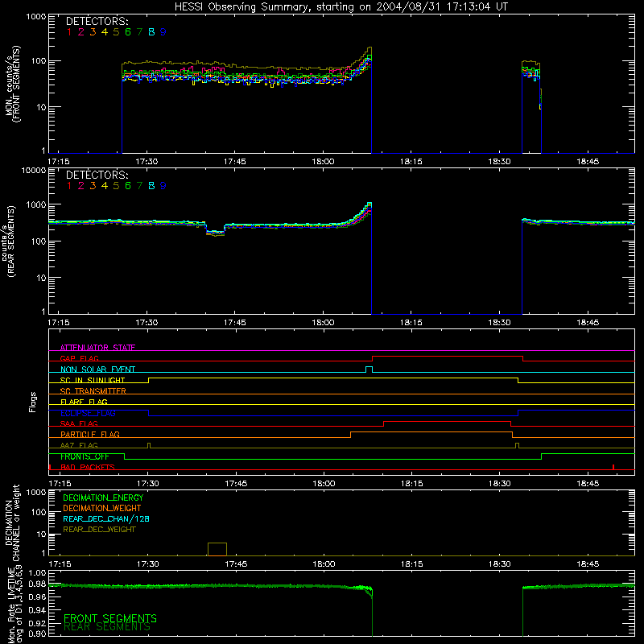Select olive detector 5 in rear segments legend
The image size is (644, 644).
tap(116, 186)
